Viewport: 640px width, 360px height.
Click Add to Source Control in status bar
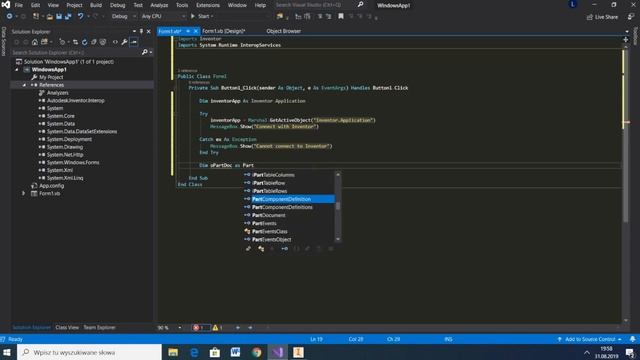coord(590,339)
